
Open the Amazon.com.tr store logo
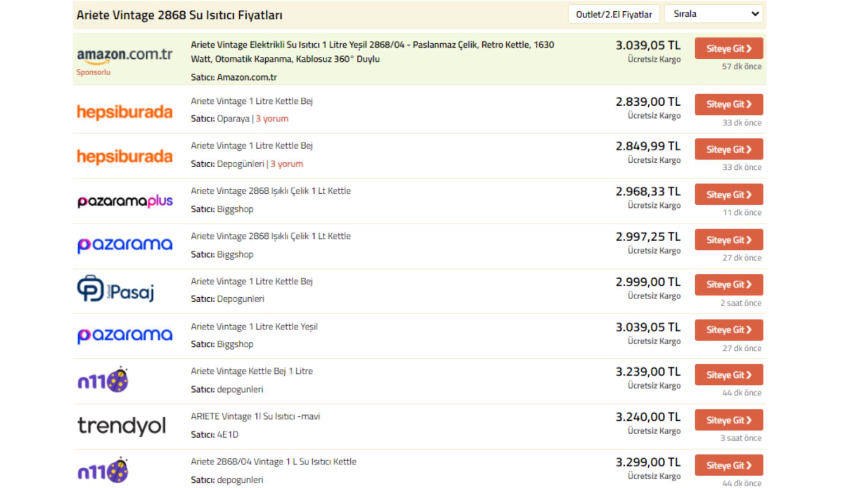tap(125, 56)
